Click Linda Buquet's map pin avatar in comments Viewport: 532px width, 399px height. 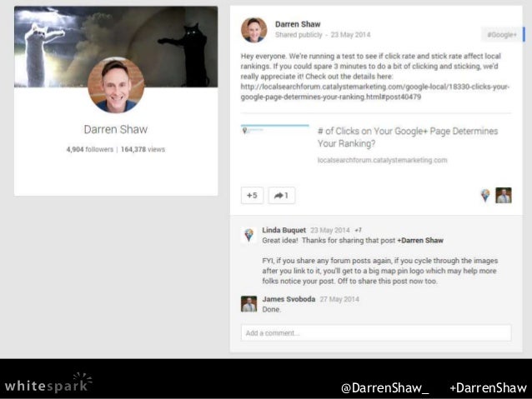tap(249, 235)
